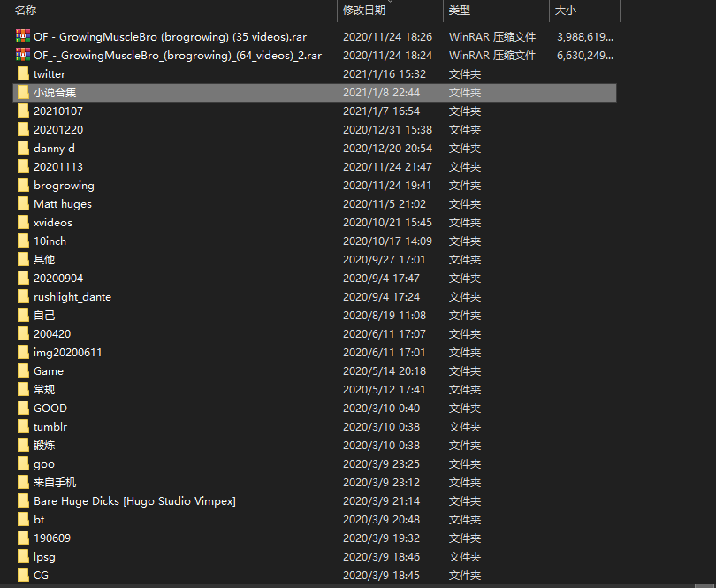Click the 锻炼 folder icon
716x588 pixels.
tap(23, 446)
